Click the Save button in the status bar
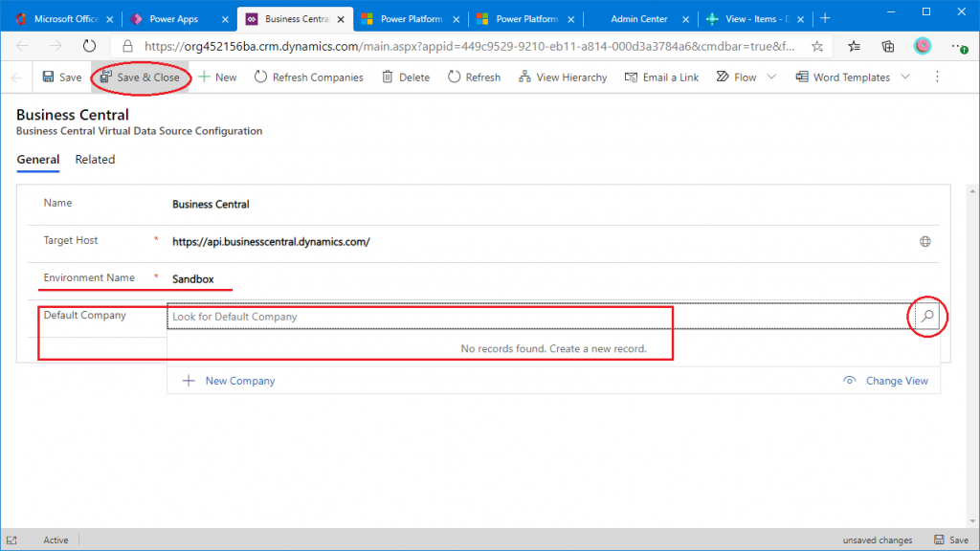The image size is (980, 551). [951, 540]
